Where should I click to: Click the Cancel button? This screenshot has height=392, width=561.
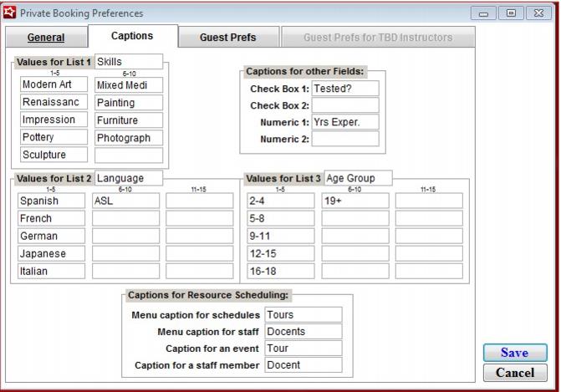pyautogui.click(x=514, y=373)
